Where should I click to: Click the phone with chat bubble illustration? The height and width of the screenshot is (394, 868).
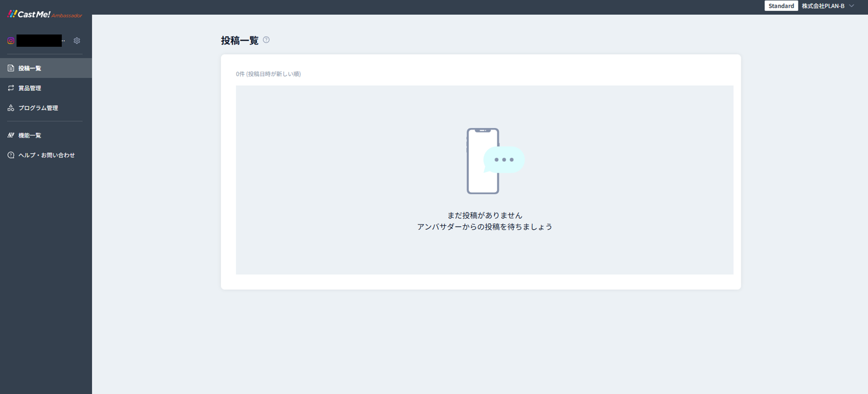(x=495, y=161)
